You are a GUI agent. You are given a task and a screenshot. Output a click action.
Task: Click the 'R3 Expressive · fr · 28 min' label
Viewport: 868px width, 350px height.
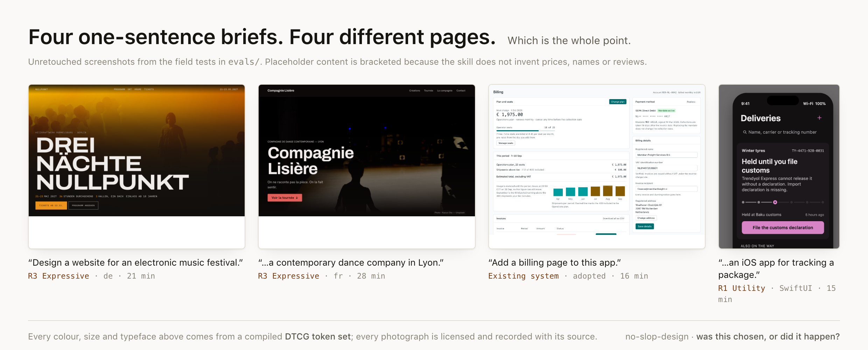pos(321,276)
